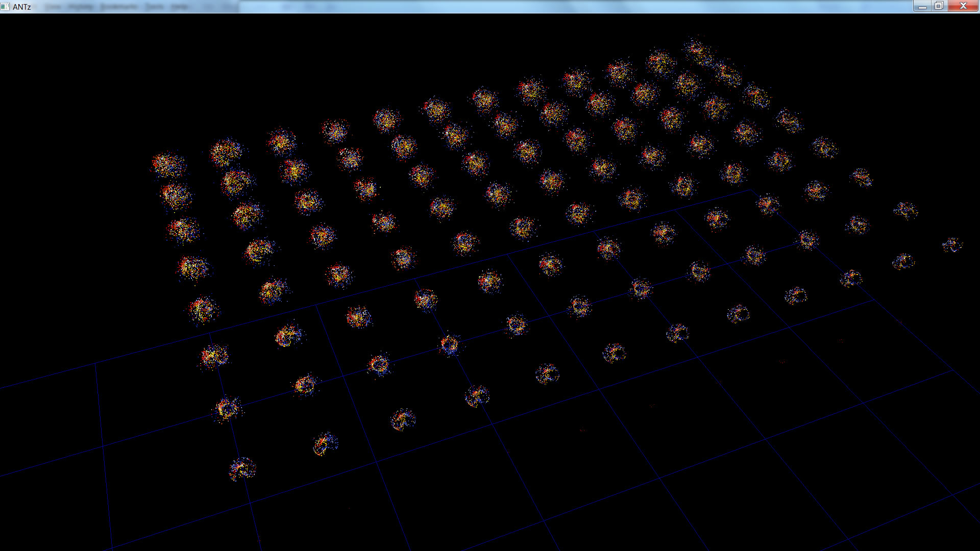
Task: Select fourth glyph from top in leftmost column
Action: (x=192, y=268)
